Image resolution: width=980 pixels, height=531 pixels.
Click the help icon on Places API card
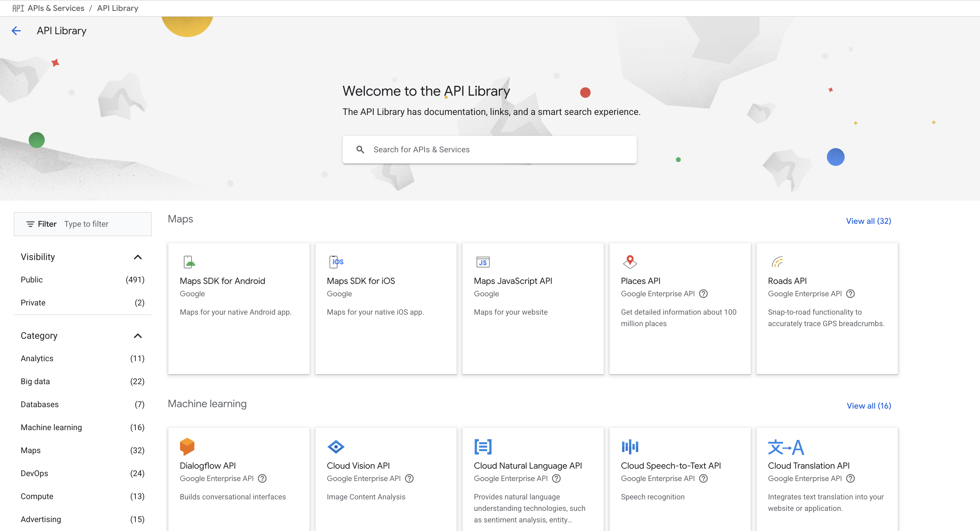point(703,294)
